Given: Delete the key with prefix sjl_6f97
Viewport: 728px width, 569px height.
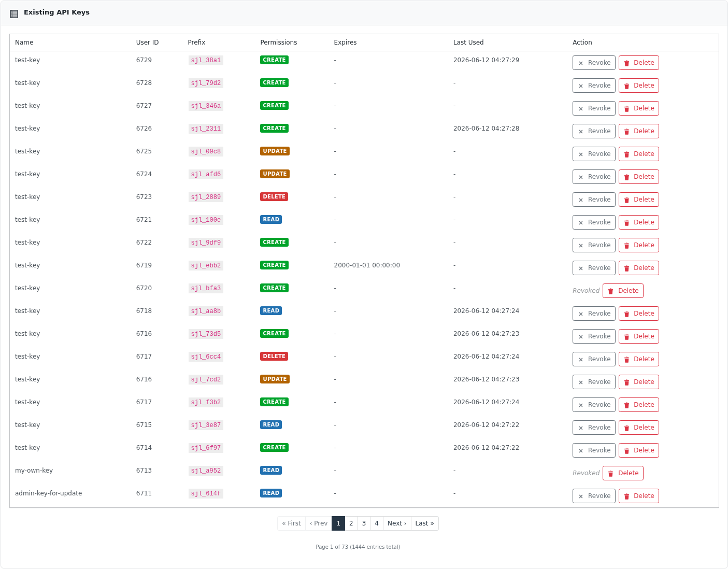Looking at the screenshot, I should tap(639, 450).
